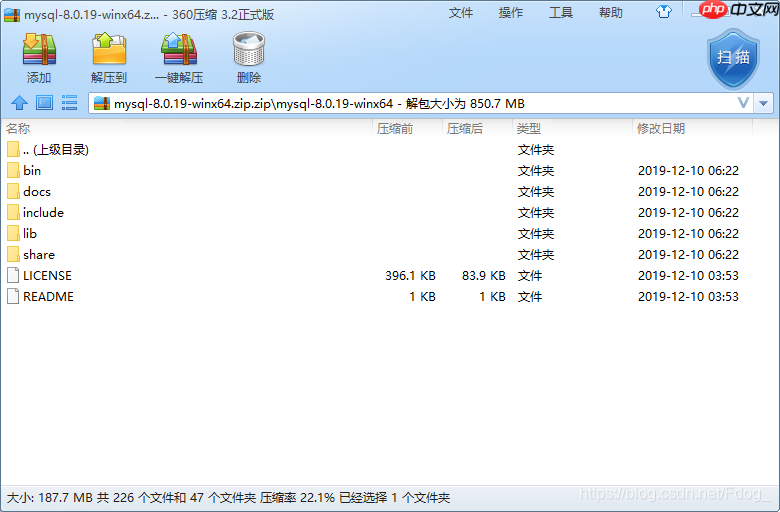Click the Add (添加) archive icon
The image size is (780, 512).
[39, 49]
